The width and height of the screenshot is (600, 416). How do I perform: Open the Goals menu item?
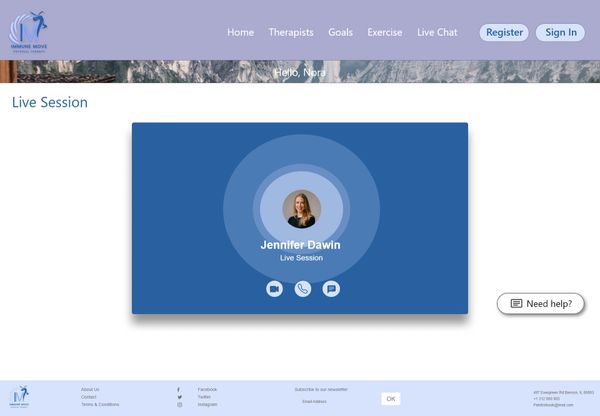(340, 32)
